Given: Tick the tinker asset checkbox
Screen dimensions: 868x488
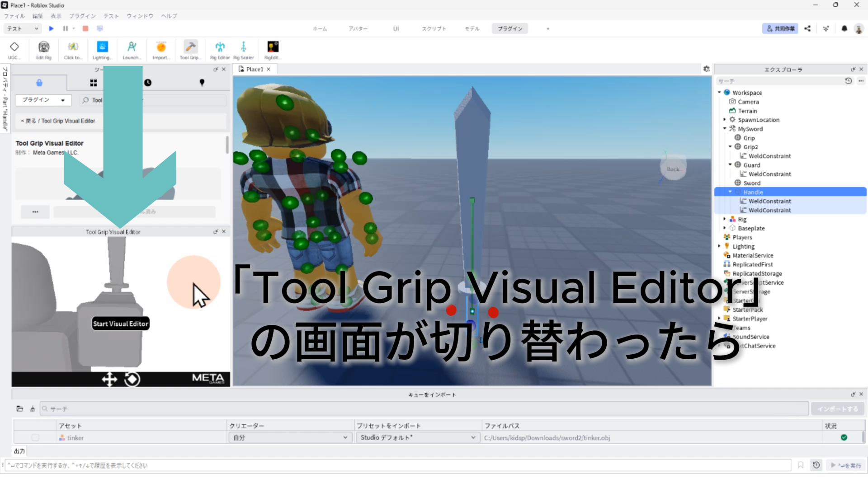Looking at the screenshot, I should coord(35,437).
